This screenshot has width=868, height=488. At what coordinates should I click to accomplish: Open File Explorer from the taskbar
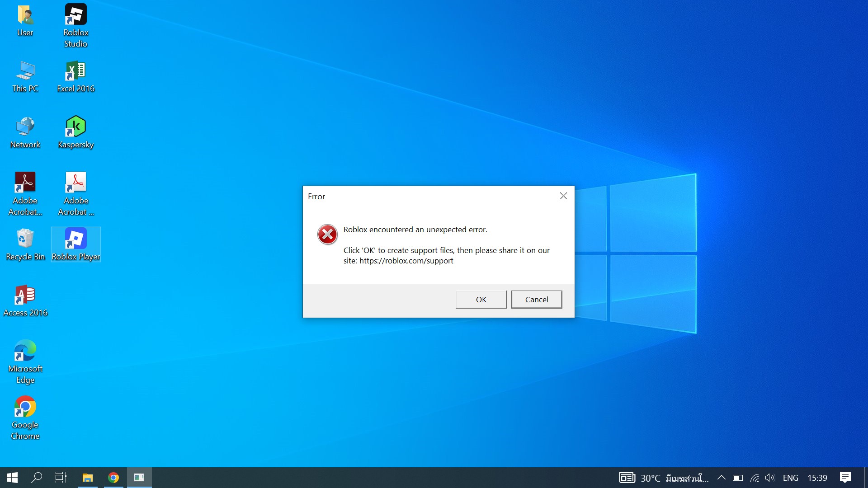87,478
